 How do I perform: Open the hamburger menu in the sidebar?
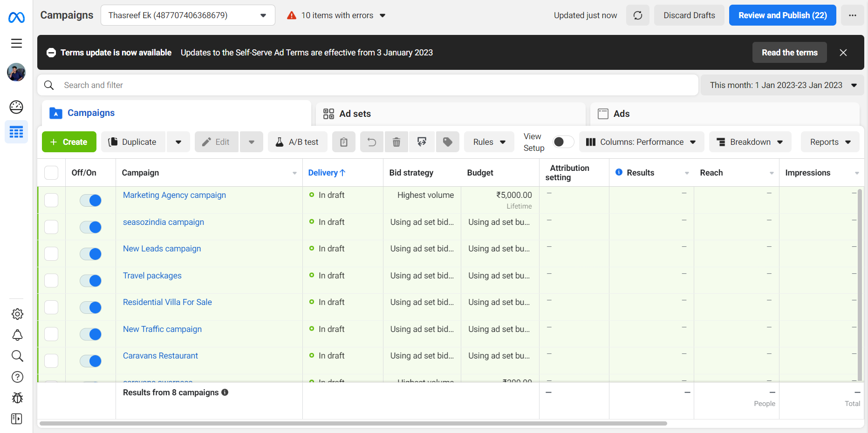16,43
